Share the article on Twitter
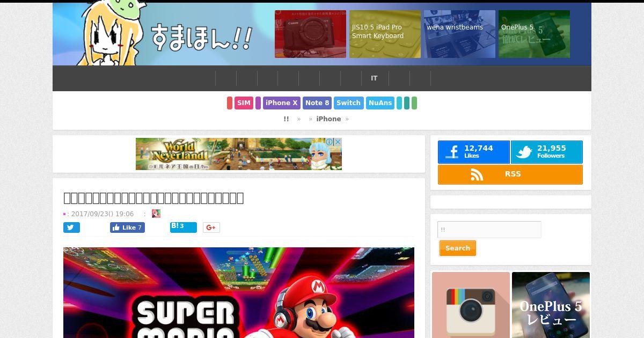 pos(71,227)
